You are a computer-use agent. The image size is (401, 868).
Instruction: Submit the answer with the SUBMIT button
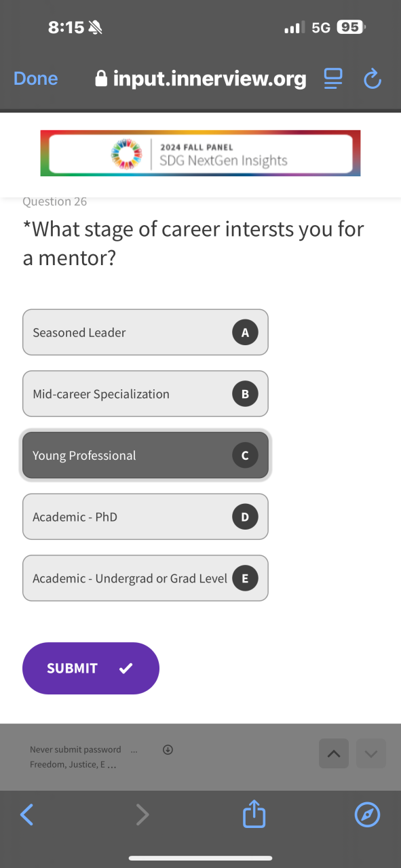[x=91, y=668]
